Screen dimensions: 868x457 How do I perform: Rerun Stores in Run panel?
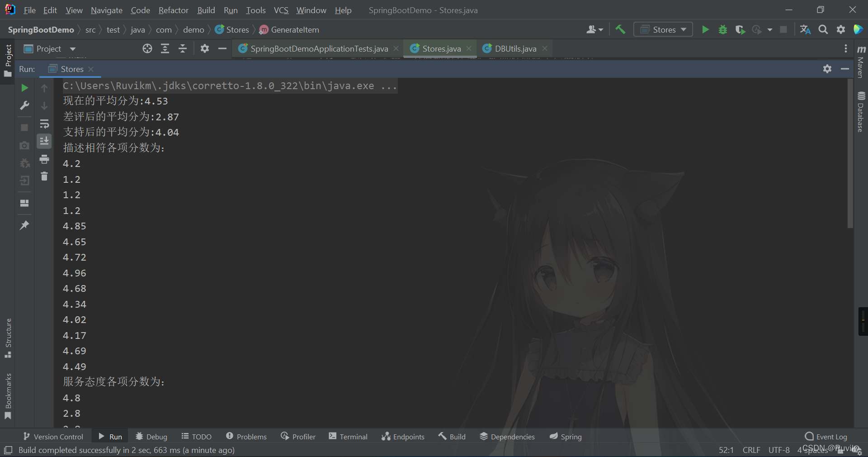coord(25,88)
